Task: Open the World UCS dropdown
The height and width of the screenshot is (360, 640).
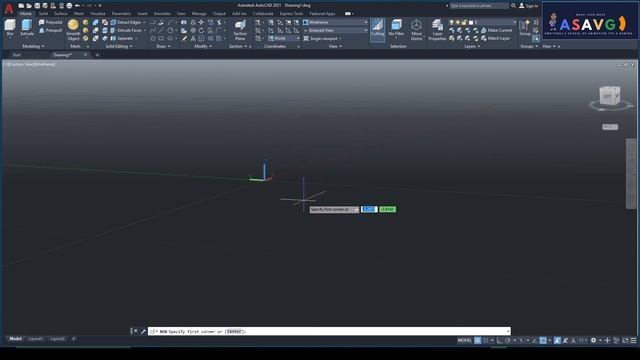Action: pos(284,38)
